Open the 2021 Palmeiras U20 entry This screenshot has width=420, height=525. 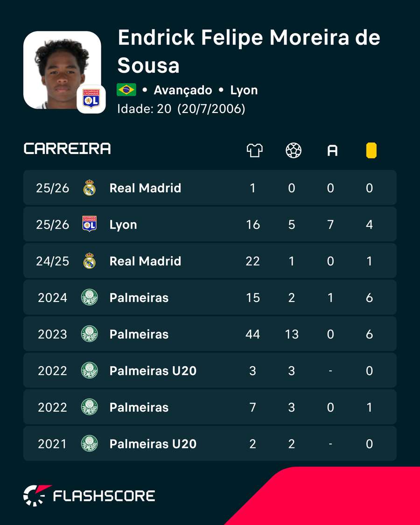coord(210,443)
